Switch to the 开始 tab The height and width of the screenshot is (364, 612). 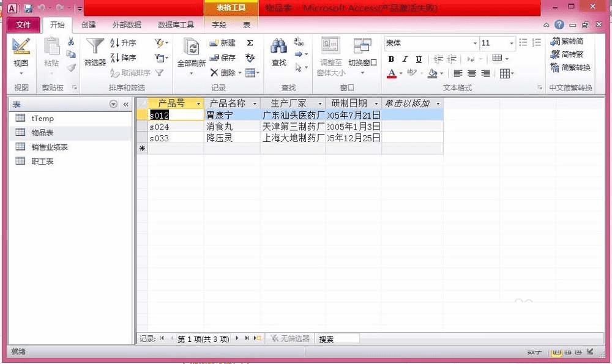[58, 25]
